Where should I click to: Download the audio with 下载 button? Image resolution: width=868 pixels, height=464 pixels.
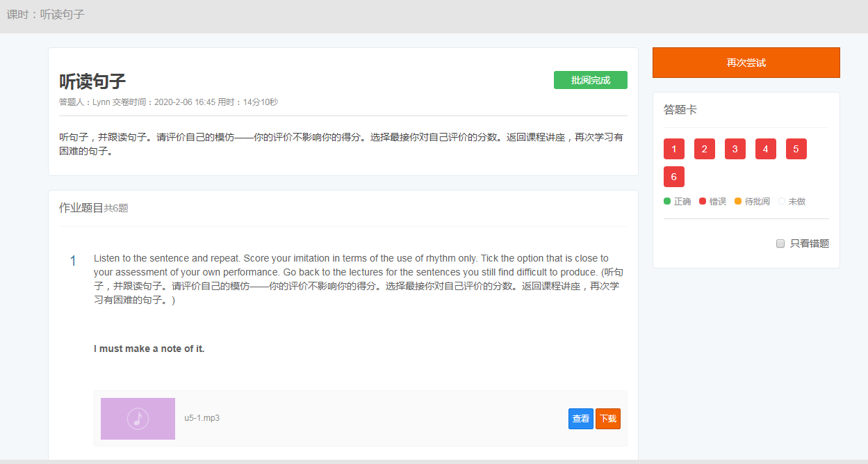[x=607, y=419]
